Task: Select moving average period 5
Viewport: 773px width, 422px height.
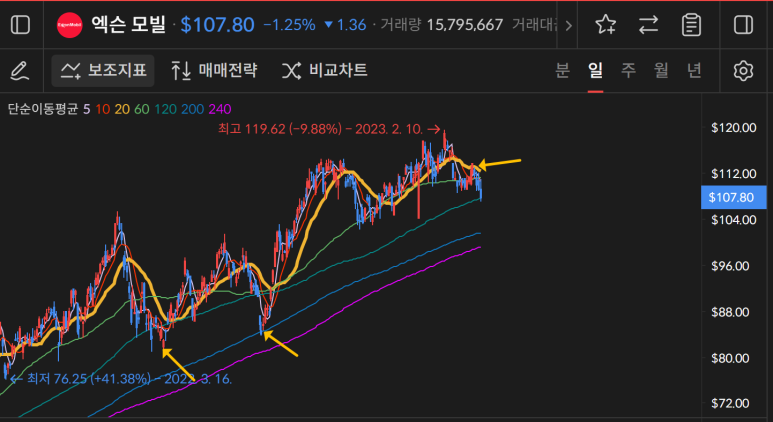Action: [x=86, y=109]
